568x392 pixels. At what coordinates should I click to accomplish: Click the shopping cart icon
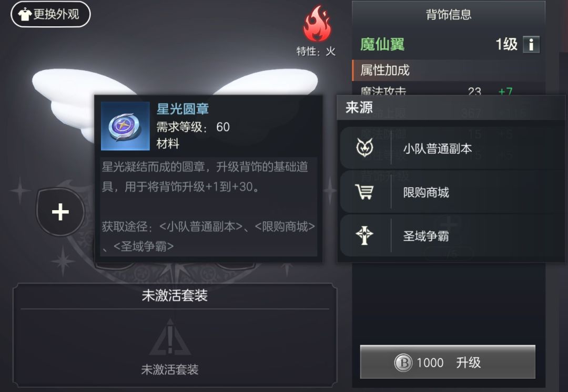(364, 192)
